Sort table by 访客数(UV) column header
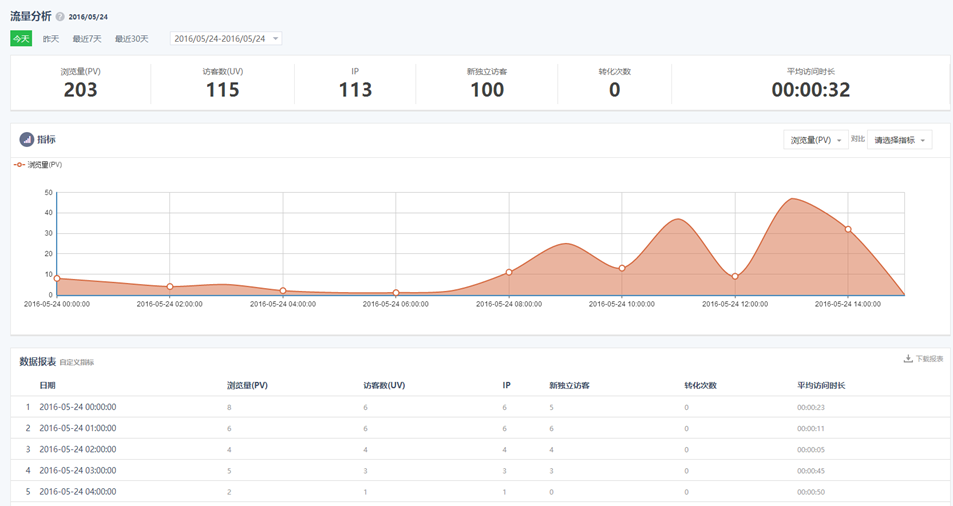The height and width of the screenshot is (506, 953). 384,385
